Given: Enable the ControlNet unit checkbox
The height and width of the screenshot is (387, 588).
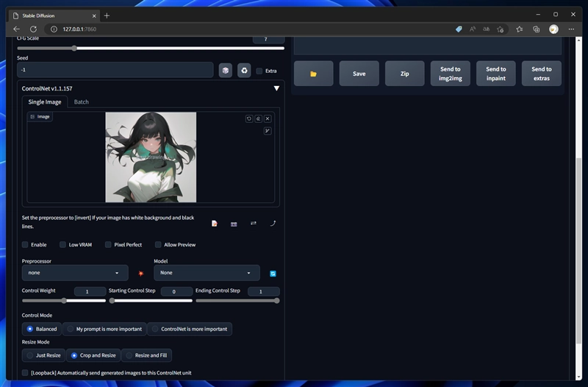Looking at the screenshot, I should click(26, 244).
